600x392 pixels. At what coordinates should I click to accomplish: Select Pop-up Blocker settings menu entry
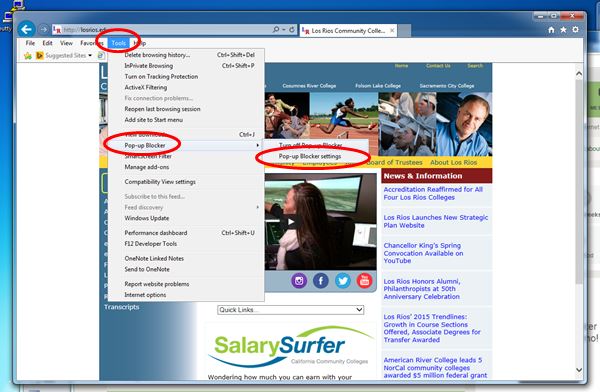coord(310,156)
